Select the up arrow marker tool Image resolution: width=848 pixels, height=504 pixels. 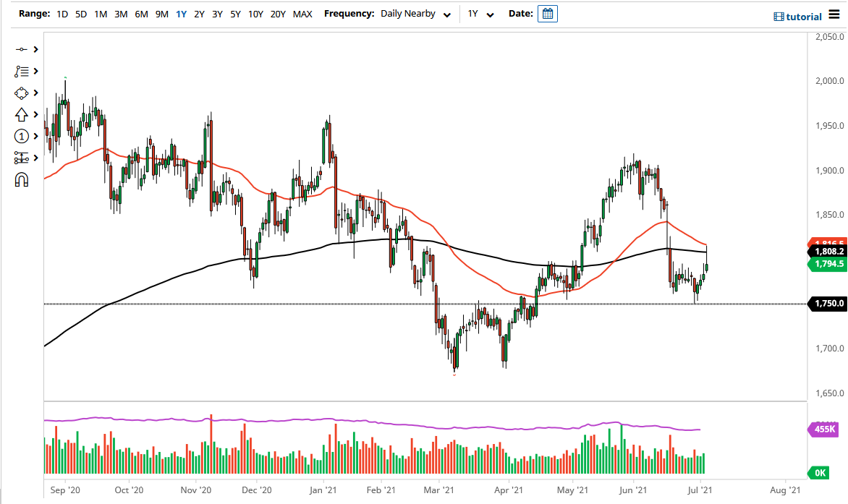21,114
